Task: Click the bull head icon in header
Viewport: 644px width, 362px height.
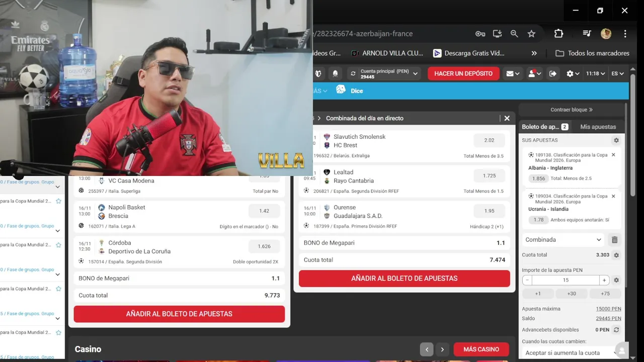Action: pyautogui.click(x=318, y=73)
